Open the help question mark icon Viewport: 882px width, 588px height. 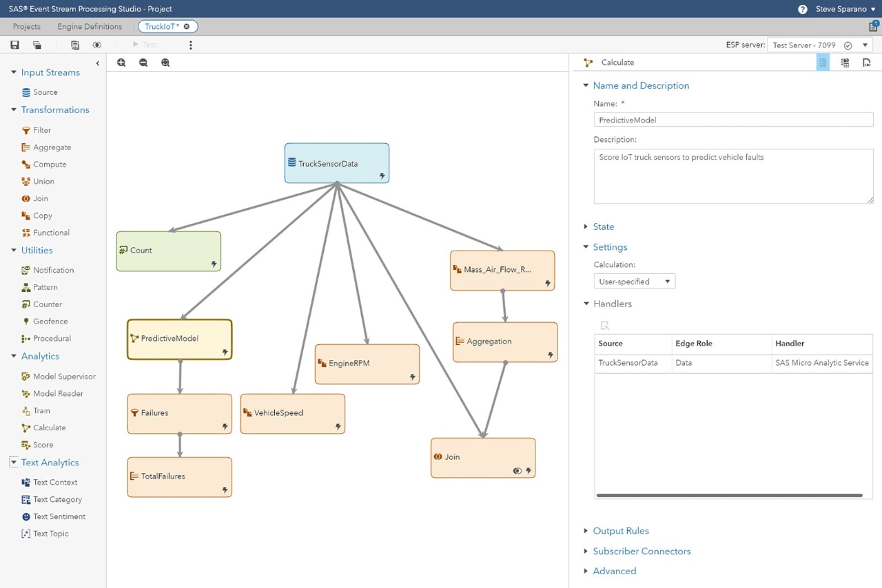point(803,9)
